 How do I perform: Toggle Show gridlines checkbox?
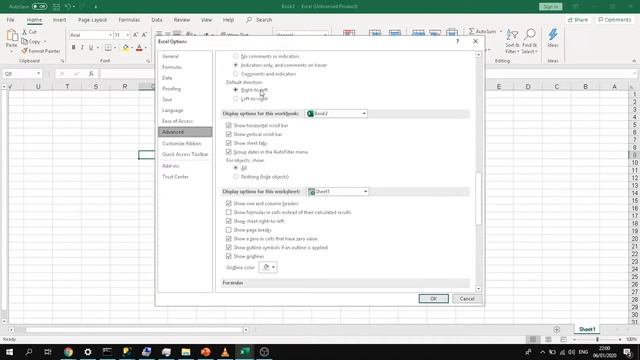(229, 256)
